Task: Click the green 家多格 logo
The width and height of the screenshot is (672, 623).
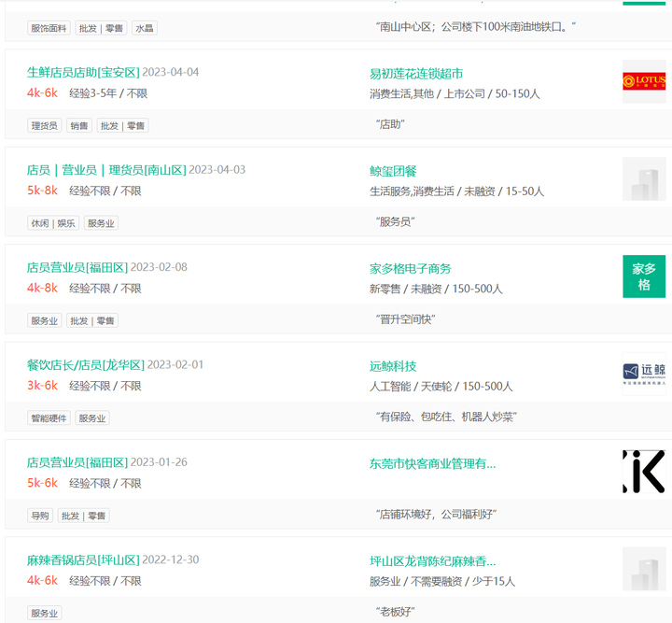Action: click(x=644, y=276)
